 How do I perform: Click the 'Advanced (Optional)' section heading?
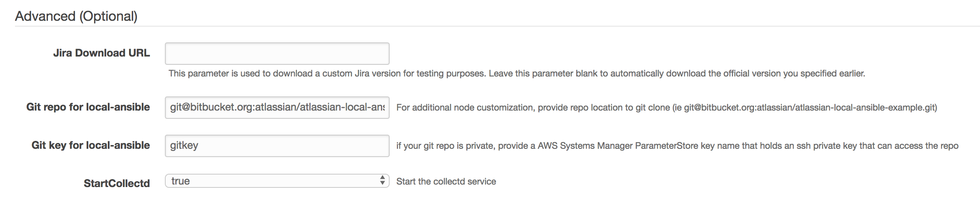point(76,16)
